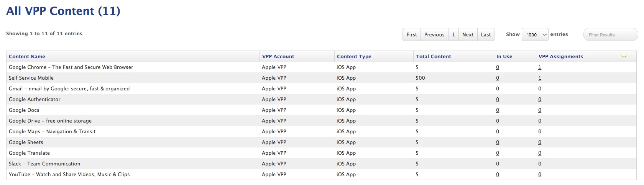The image size is (644, 185).
Task: Click iOS App in the YouTube row
Action: pos(346,174)
